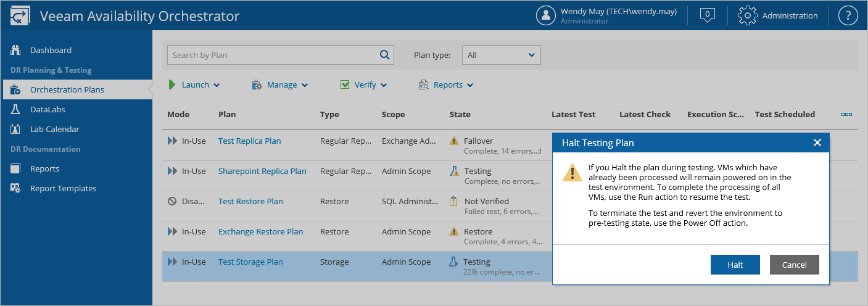This screenshot has height=306, width=868.
Task: Select Lab Calendar in the sidebar
Action: [x=54, y=129]
